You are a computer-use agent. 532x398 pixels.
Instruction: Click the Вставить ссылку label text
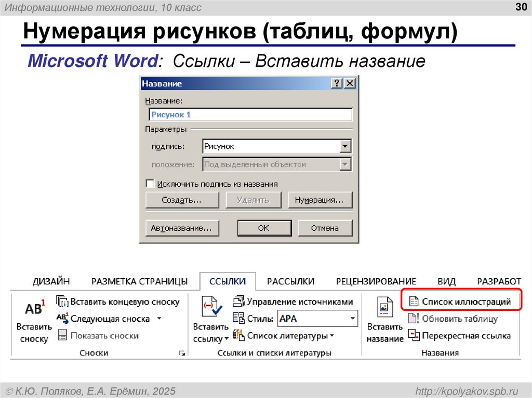[210, 333]
